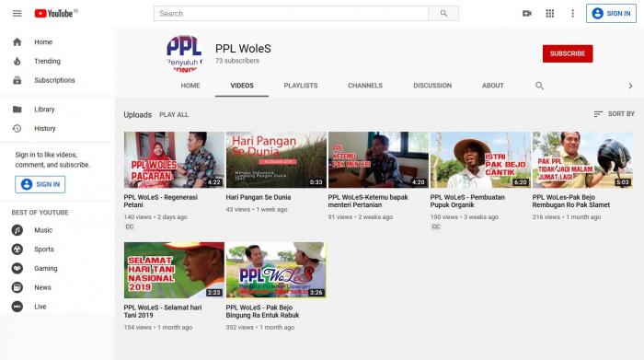This screenshot has width=644, height=360.
Task: Open the Selamat Hari Tani Nasional 2019 thumbnail
Action: (174, 270)
